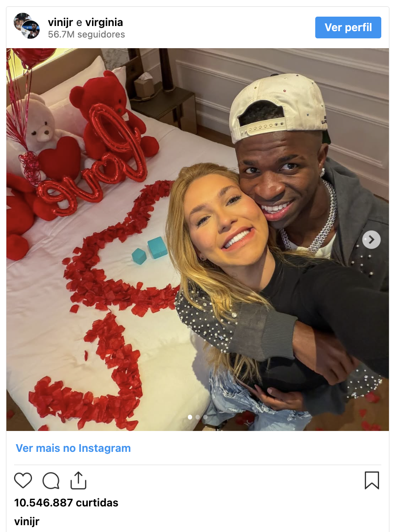This screenshot has height=532, width=403.
Task: Open the overlapping profile avatars
Action: (26, 26)
